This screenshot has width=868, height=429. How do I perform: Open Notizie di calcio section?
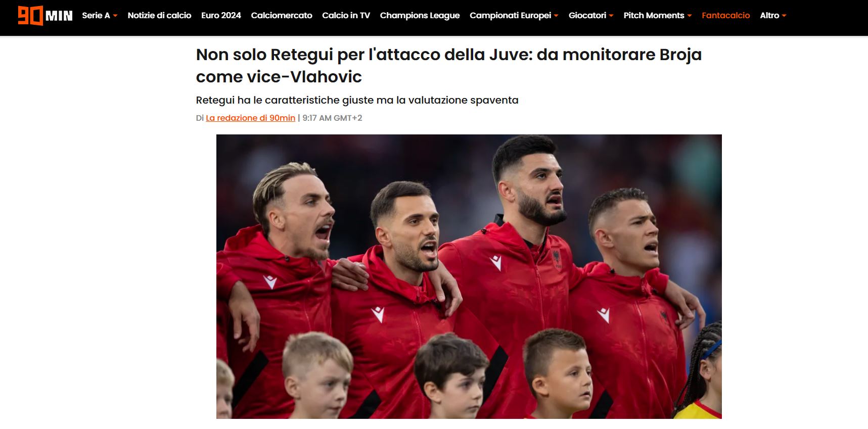coord(159,16)
